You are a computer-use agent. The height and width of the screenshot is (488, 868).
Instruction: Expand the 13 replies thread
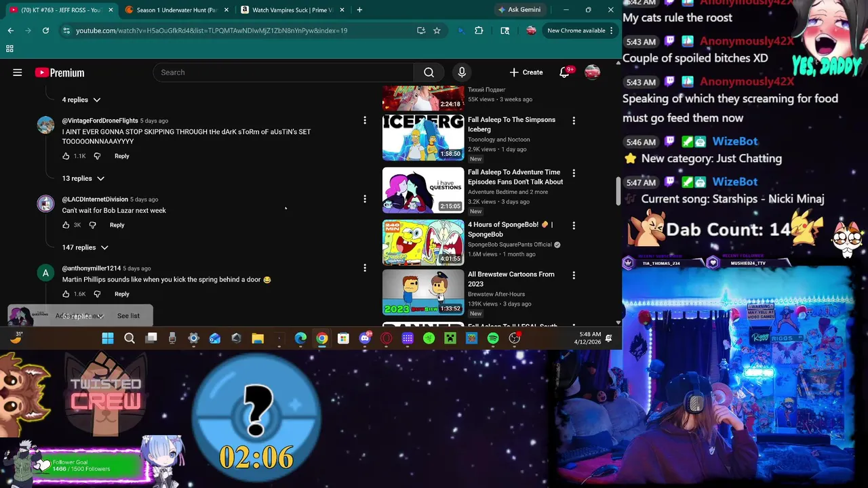[83, 178]
